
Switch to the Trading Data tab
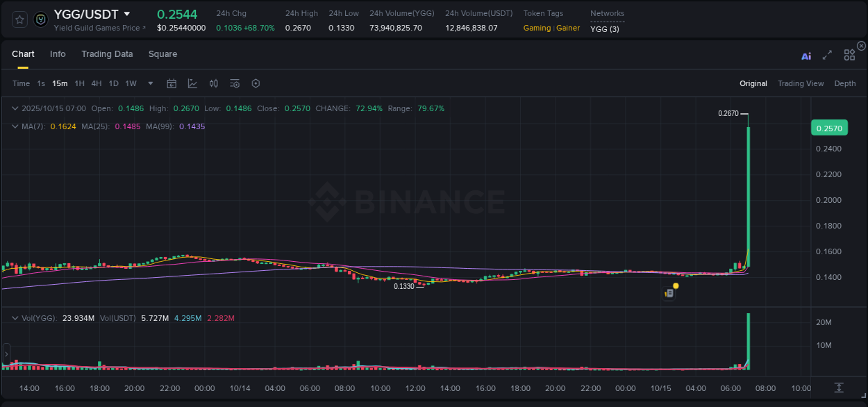point(107,54)
